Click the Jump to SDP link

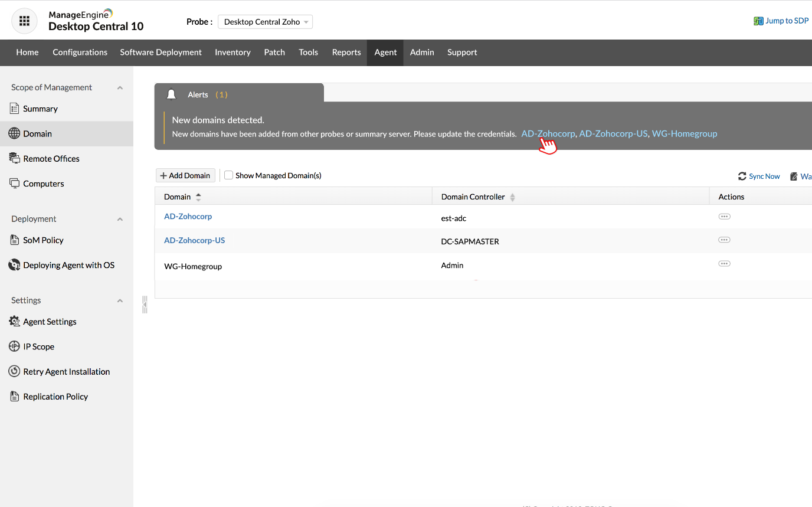(x=787, y=21)
